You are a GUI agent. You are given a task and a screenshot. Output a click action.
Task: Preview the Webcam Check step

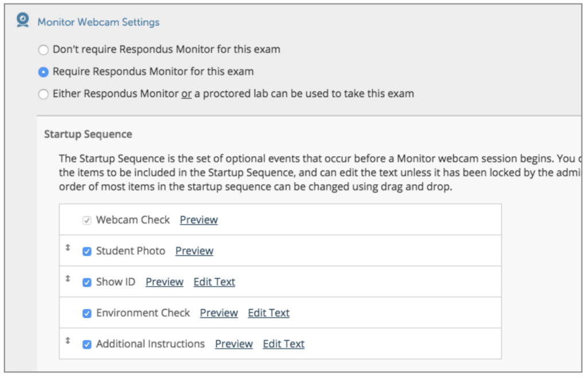pos(199,219)
